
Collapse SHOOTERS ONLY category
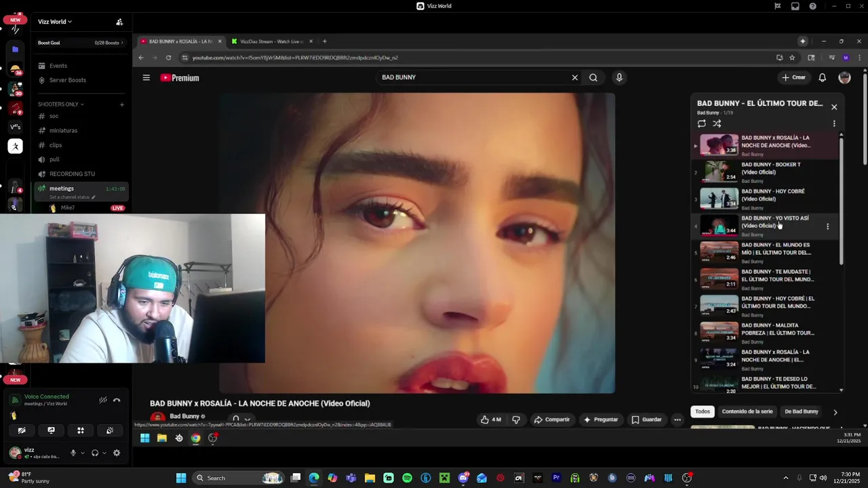[x=61, y=104]
